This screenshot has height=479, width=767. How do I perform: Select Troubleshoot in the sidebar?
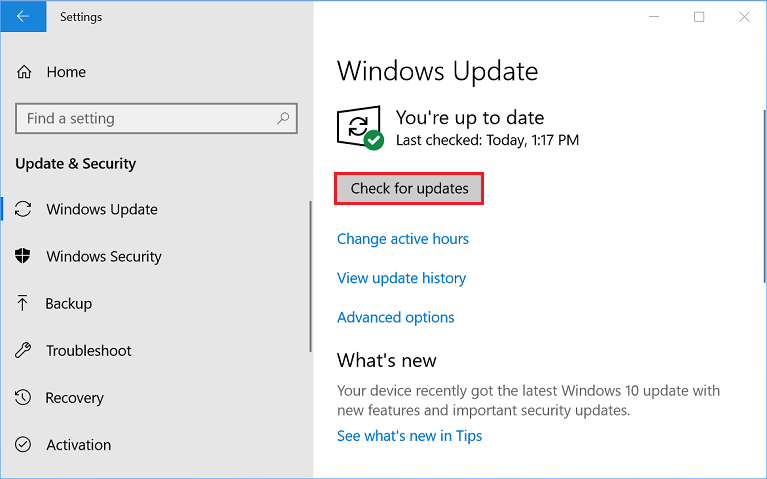(x=89, y=351)
